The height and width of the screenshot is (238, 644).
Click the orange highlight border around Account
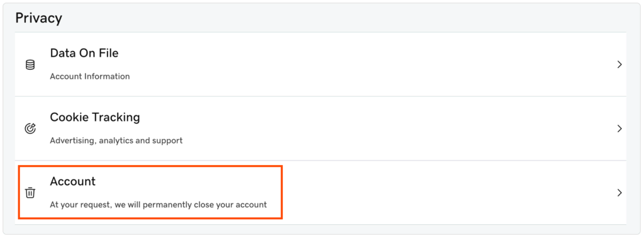click(150, 166)
